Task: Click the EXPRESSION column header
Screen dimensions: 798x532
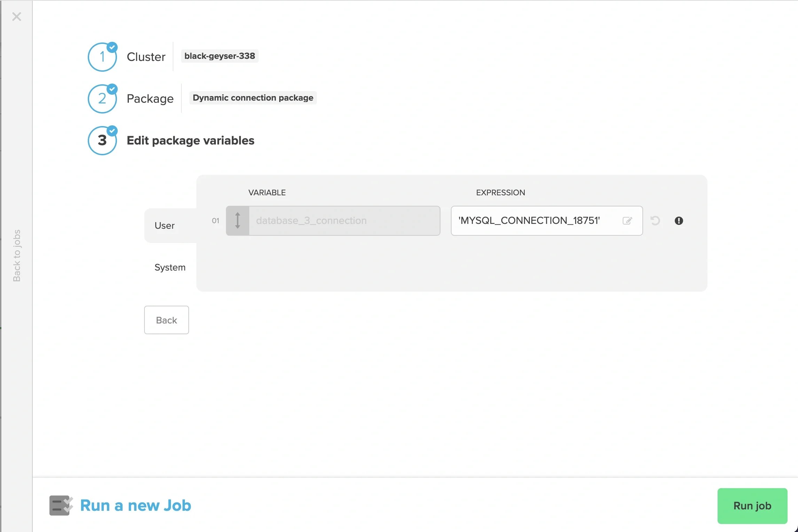Action: 501,193
